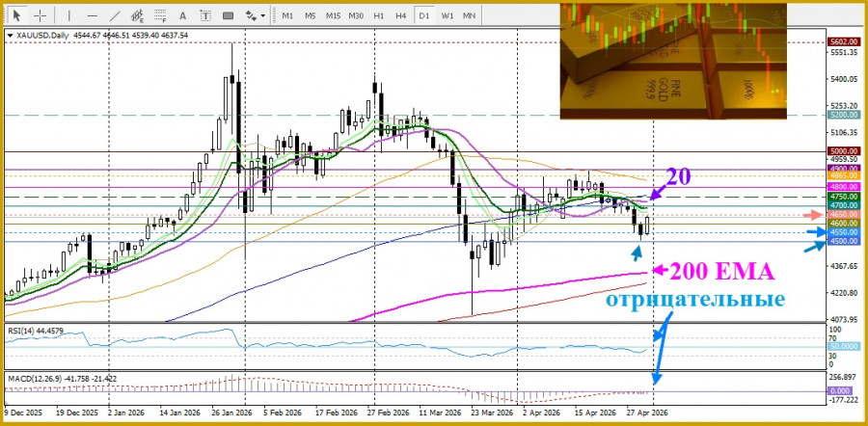Click the MACD(12,26,9) indicator label
868x426 pixels.
[x=62, y=380]
